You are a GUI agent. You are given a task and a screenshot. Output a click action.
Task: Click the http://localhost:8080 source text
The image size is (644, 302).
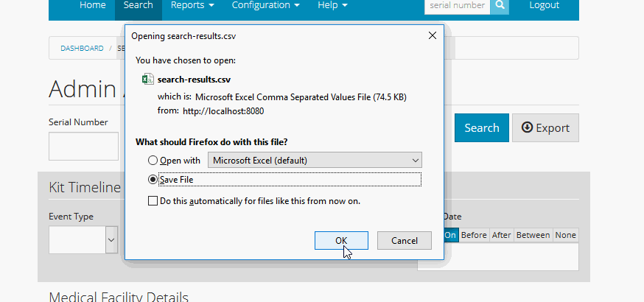223,111
